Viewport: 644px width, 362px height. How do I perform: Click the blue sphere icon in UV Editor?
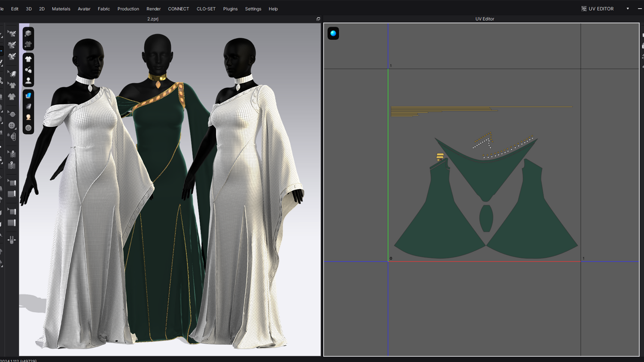pyautogui.click(x=333, y=33)
